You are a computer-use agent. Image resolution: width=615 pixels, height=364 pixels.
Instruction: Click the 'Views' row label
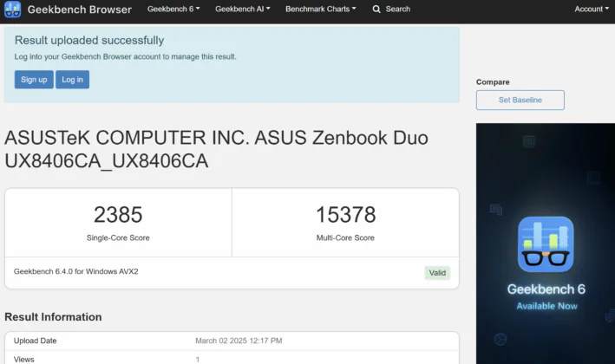click(x=24, y=360)
